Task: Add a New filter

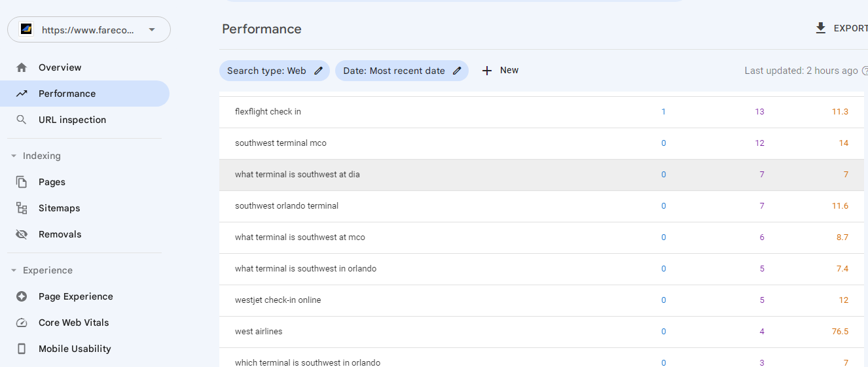Action: pyautogui.click(x=500, y=71)
